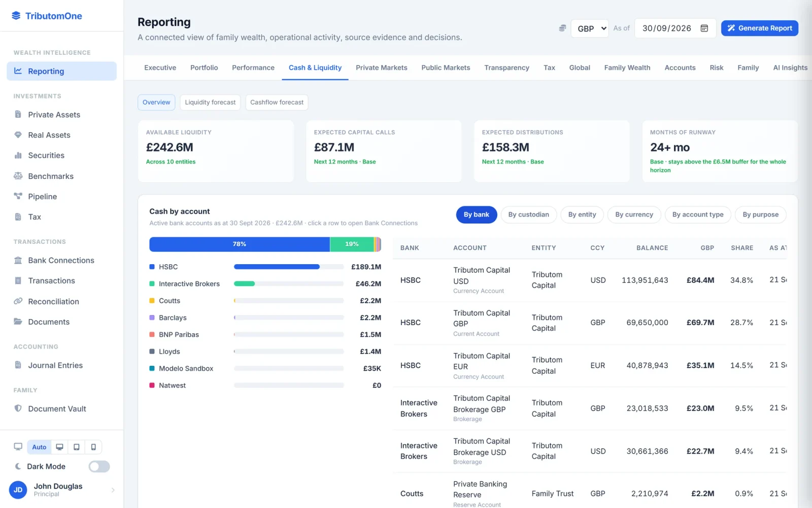Click the £189.1M HSBC total value
This screenshot has height=508, width=812.
tap(366, 267)
